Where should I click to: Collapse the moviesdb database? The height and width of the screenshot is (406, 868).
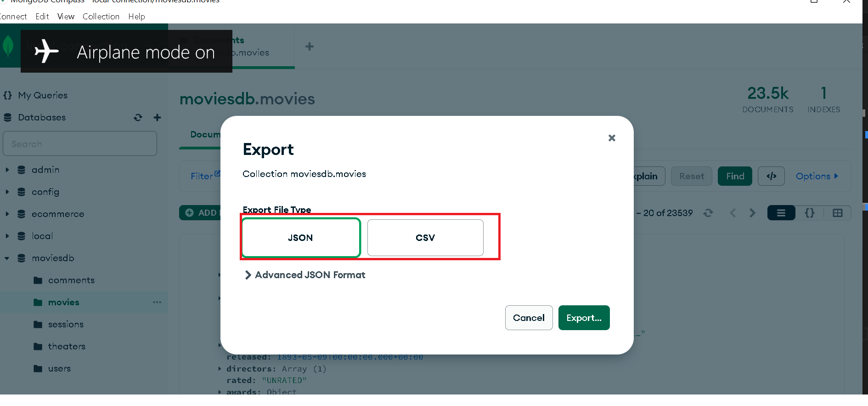point(7,258)
